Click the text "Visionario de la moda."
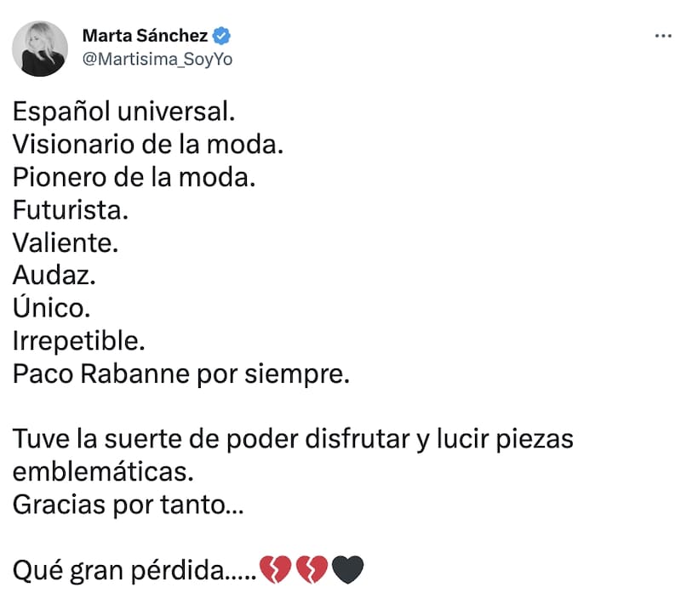 pos(147,145)
